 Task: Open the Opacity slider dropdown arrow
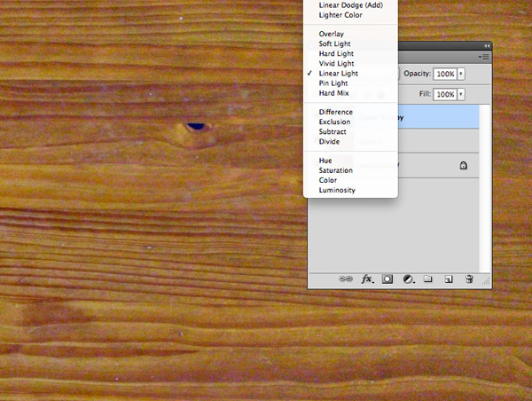[461, 75]
